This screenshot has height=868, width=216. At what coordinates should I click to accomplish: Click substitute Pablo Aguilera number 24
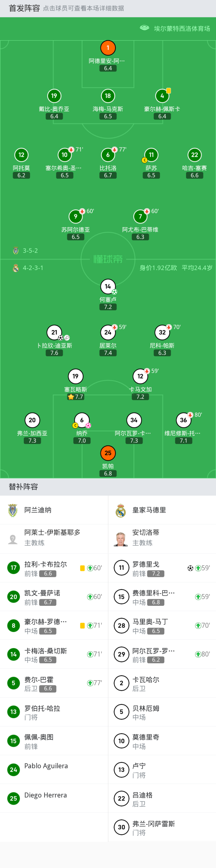(x=54, y=769)
